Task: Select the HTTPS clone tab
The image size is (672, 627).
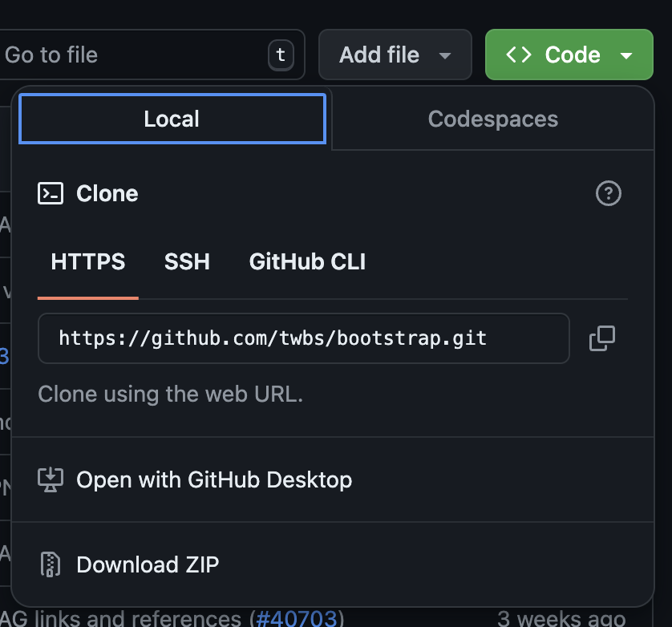Action: tap(88, 262)
